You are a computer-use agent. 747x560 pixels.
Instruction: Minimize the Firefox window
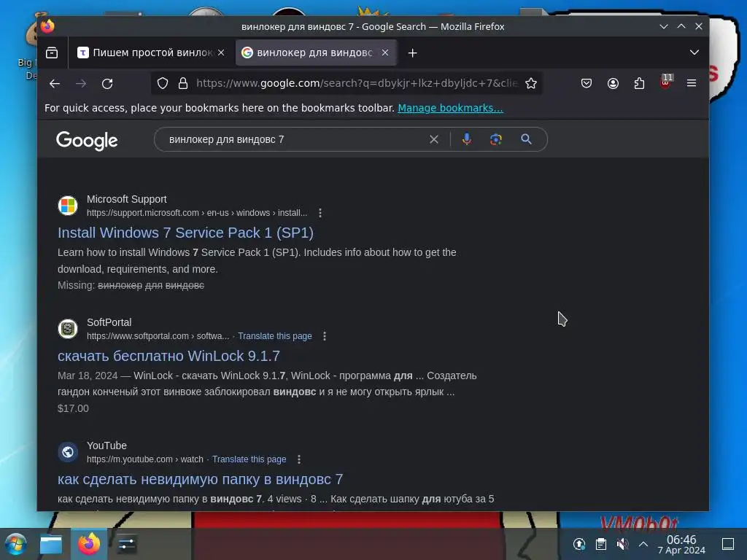664,27
